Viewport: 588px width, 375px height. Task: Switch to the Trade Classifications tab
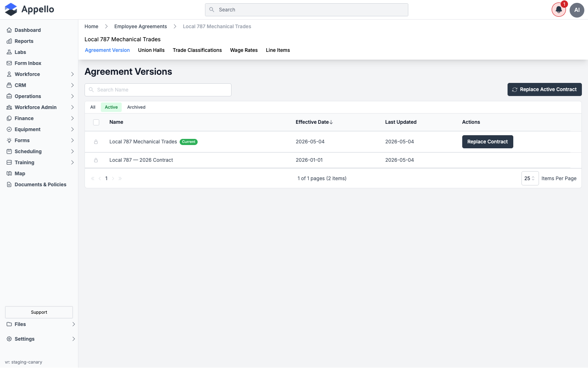tap(197, 50)
